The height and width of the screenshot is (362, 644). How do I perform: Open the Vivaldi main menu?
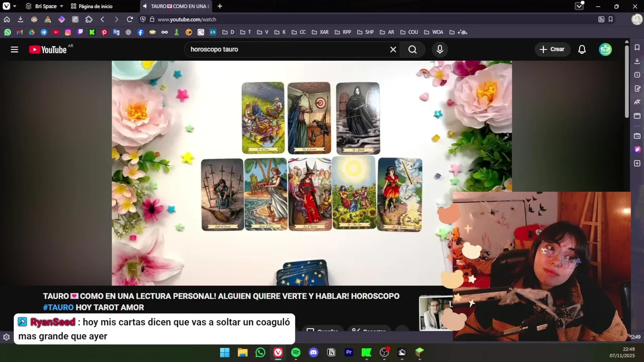click(7, 6)
